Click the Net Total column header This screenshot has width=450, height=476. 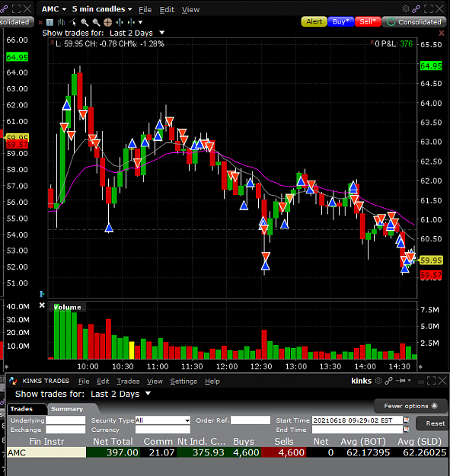click(x=113, y=441)
